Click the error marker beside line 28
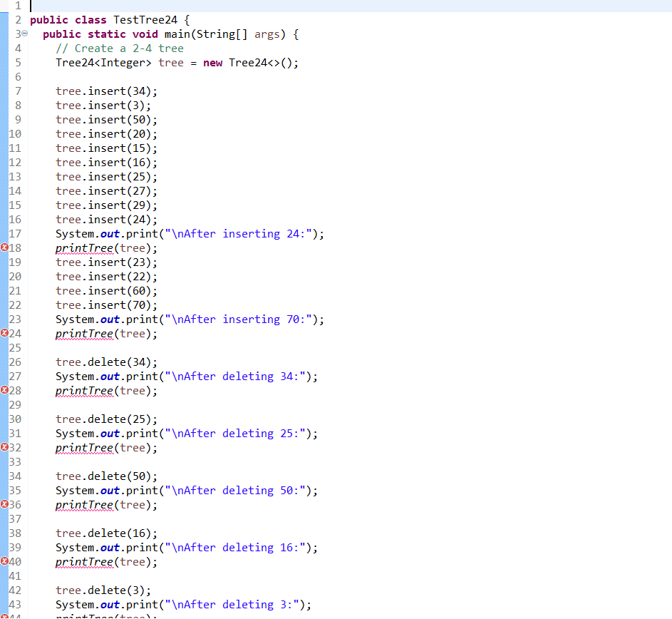This screenshot has height=619, width=672. coord(6,390)
